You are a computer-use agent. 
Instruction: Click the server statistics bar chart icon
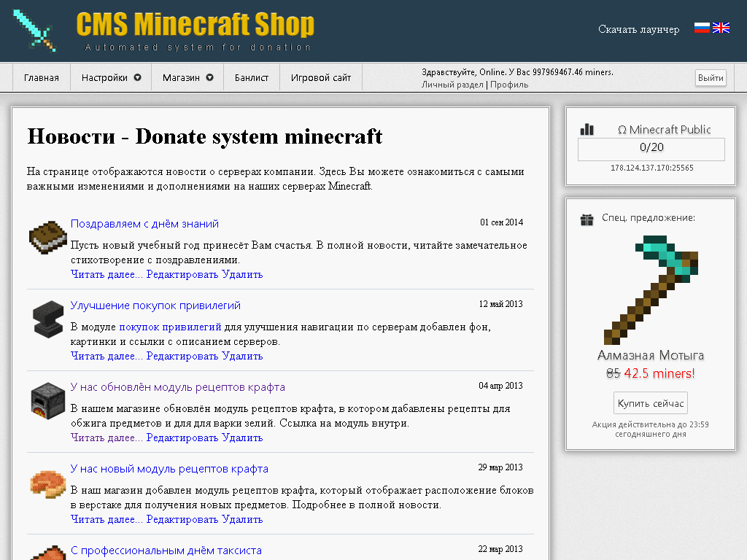tap(587, 129)
